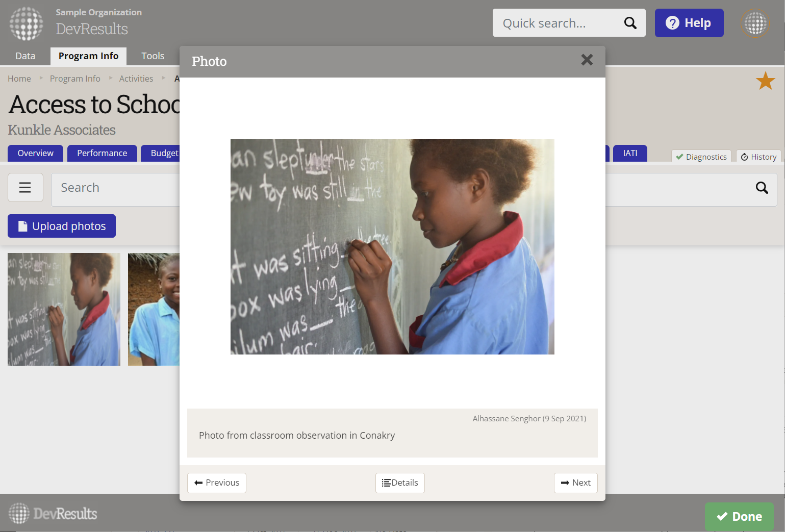Click the Upload photos button

tap(62, 226)
